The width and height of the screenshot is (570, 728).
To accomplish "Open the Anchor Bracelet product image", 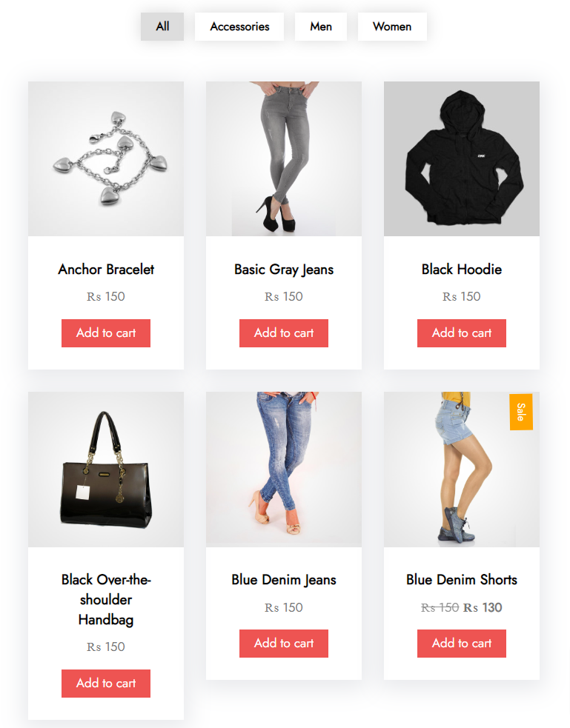I will point(106,158).
